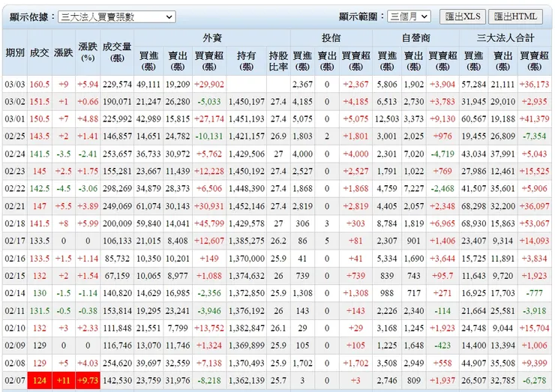555x392 pixels.
Task: Click the highlighted +11 change cell
Action: click(63, 380)
